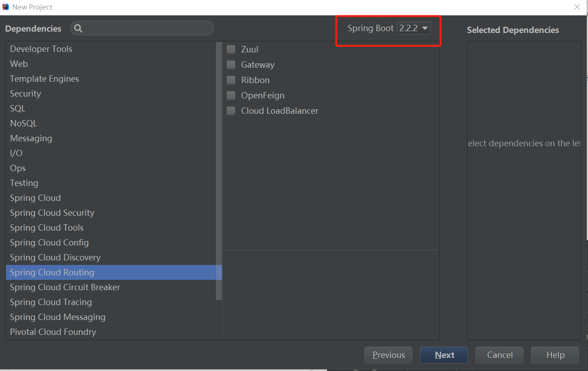Screen dimensions: 588x371
Task: Select the Security category
Action: [x=111, y=93]
